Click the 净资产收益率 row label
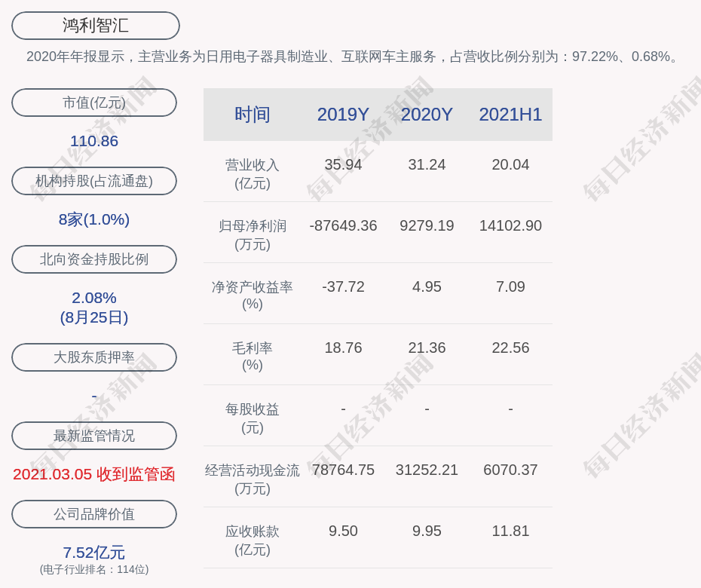Image resolution: width=701 pixels, height=588 pixels. coord(252,296)
